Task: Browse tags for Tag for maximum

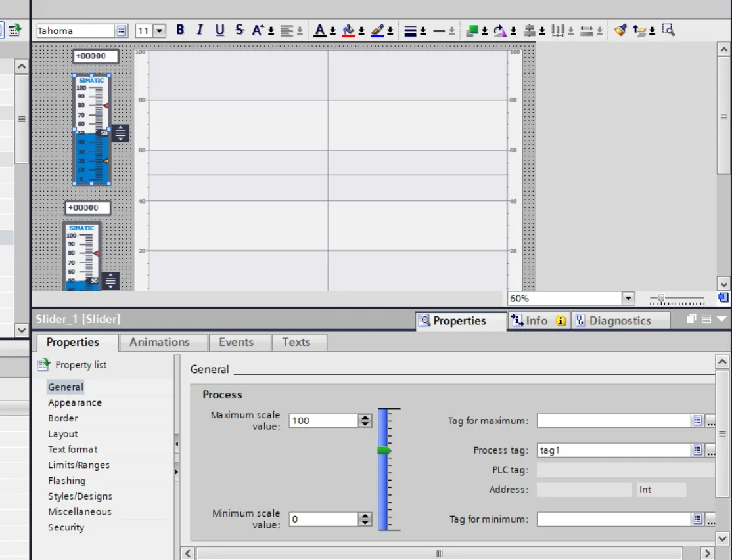Action: click(698, 420)
